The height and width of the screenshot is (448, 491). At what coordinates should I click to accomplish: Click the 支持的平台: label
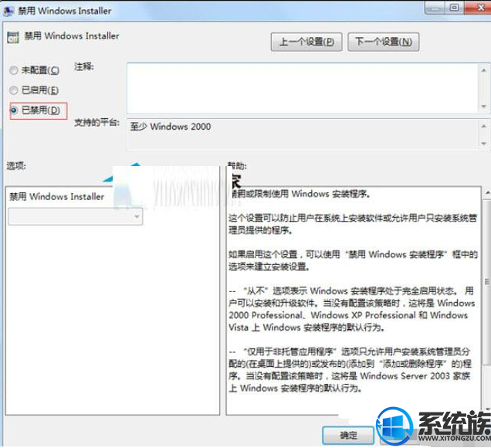(x=97, y=123)
